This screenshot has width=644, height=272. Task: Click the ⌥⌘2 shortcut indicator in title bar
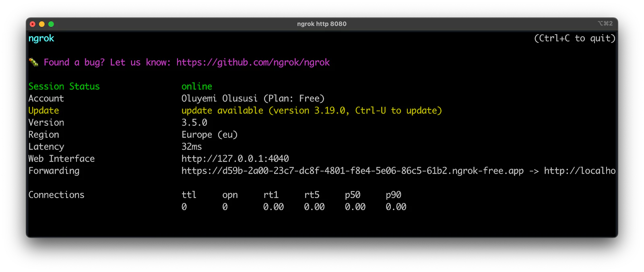coord(605,24)
